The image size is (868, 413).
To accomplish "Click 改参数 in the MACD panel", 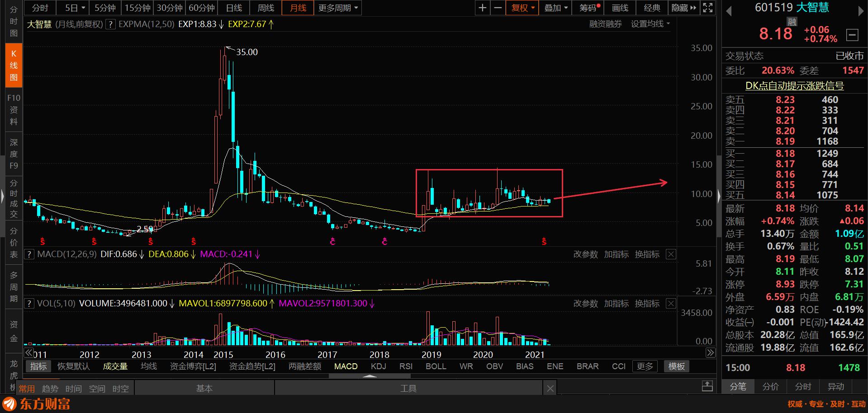I will (586, 254).
